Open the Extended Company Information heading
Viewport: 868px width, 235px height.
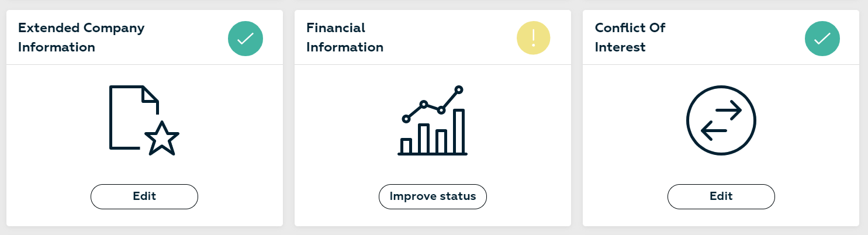coord(81,37)
